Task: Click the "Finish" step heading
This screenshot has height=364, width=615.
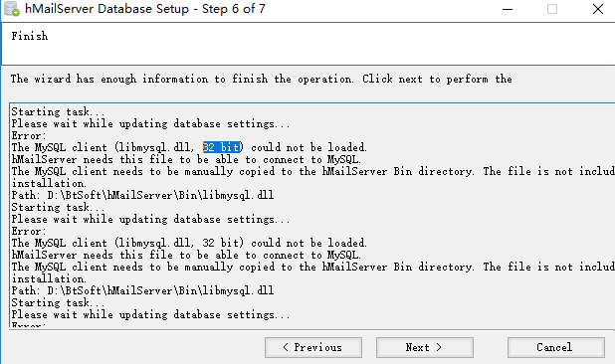Action: pos(30,36)
